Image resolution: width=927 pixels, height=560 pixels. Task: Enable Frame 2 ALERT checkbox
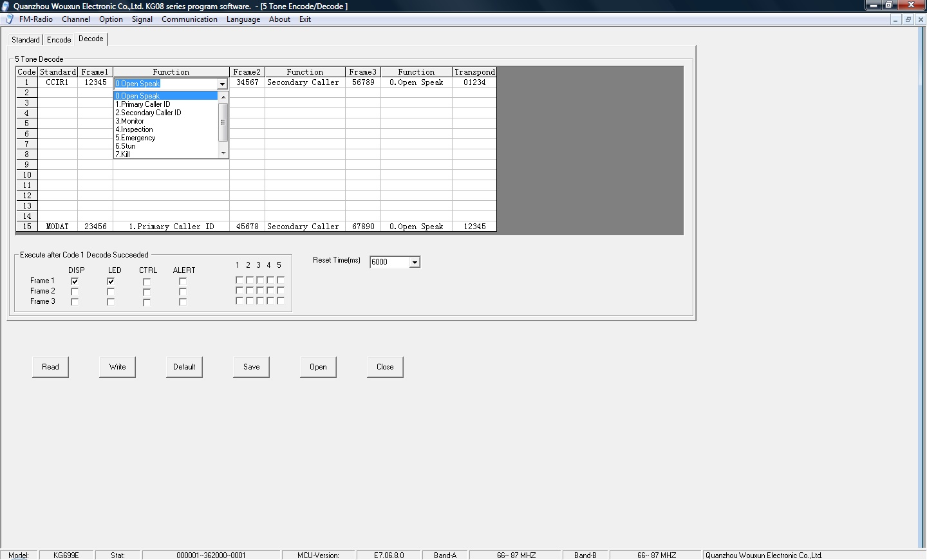183,292
